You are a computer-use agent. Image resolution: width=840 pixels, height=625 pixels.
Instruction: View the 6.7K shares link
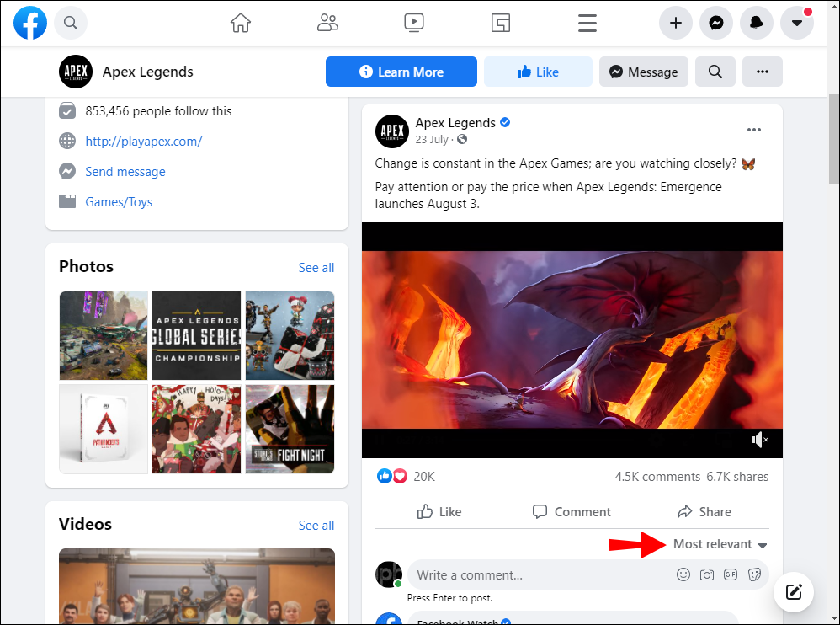click(737, 477)
